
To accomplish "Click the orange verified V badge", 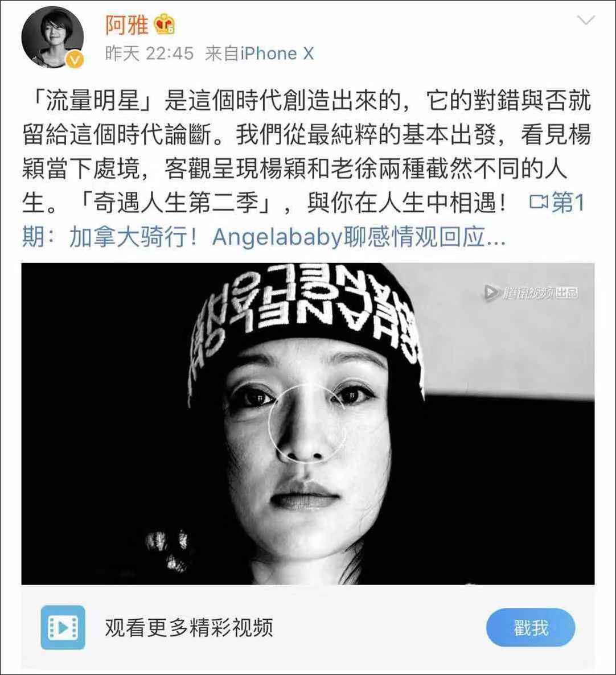I will pos(75,60).
